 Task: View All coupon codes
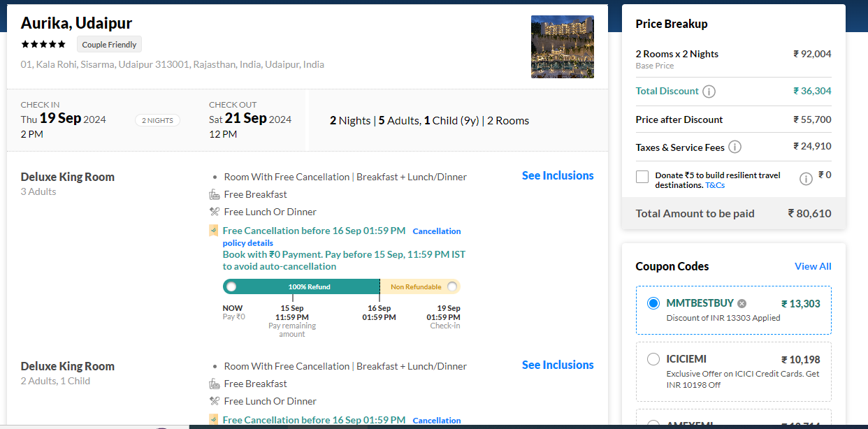pyautogui.click(x=813, y=266)
